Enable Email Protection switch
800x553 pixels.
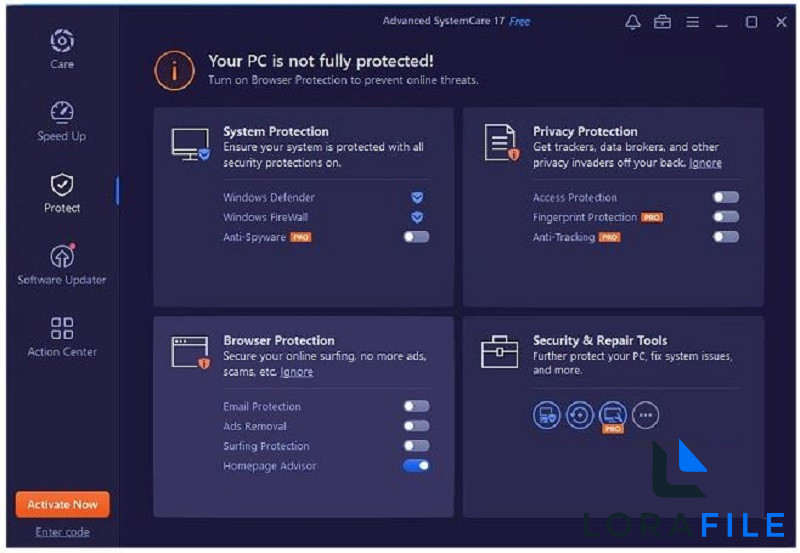pyautogui.click(x=416, y=406)
